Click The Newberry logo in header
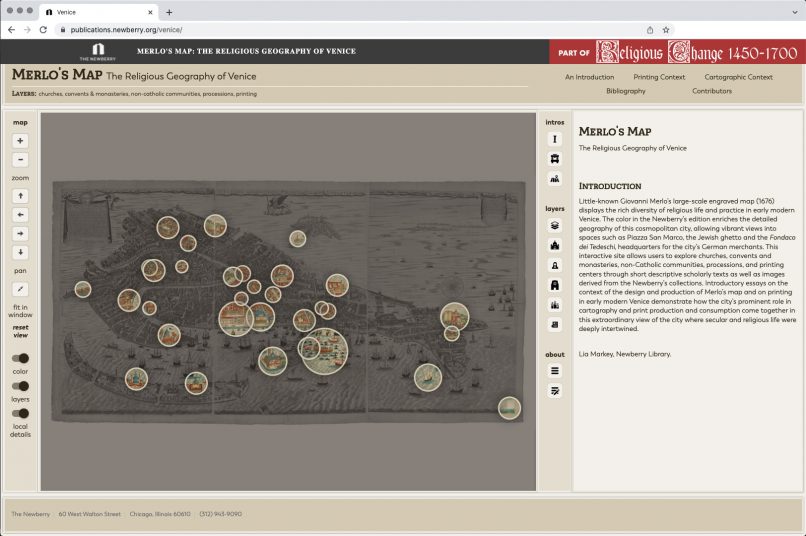The image size is (806, 536). (97, 51)
